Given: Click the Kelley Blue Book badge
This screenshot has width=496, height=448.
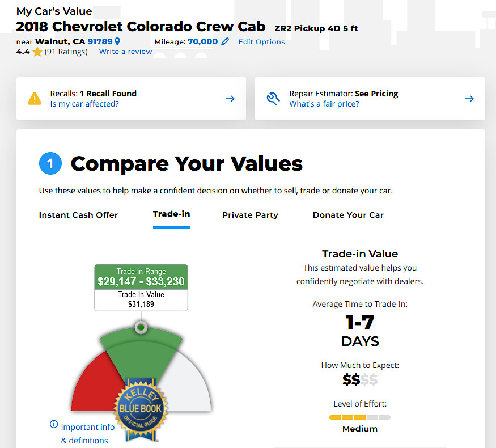Looking at the screenshot, I should 141,409.
